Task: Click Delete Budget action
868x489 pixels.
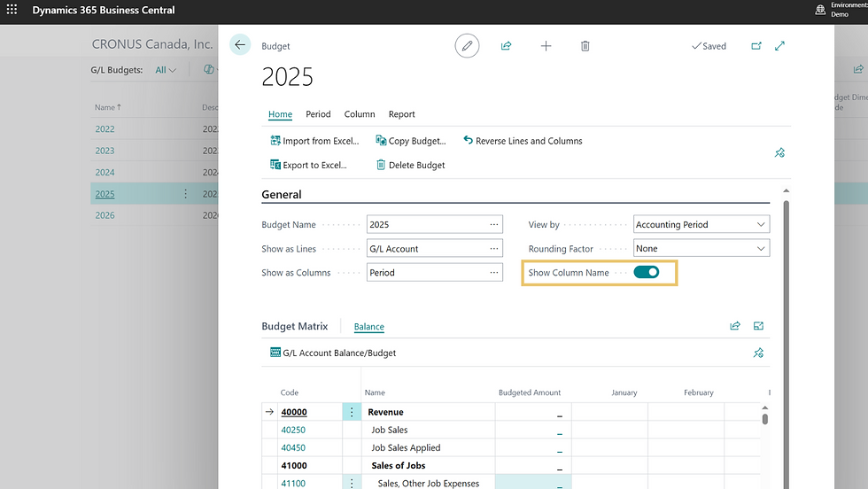Action: 411,165
